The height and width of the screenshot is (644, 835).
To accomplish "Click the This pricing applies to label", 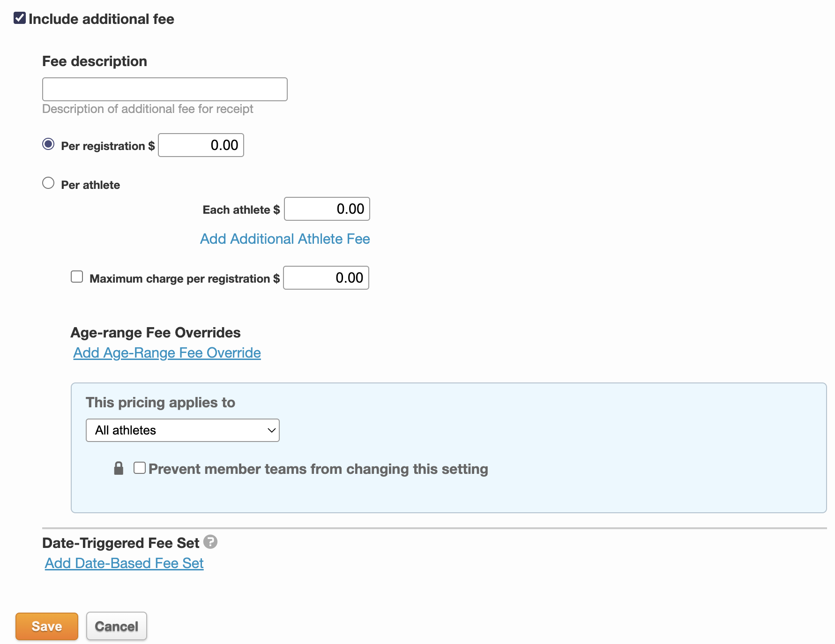I will (160, 403).
